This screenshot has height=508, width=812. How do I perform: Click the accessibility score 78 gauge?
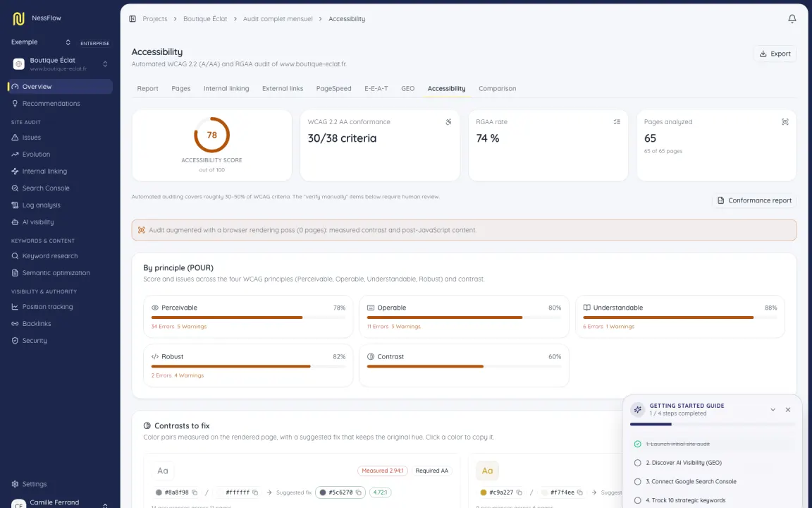[x=211, y=135]
